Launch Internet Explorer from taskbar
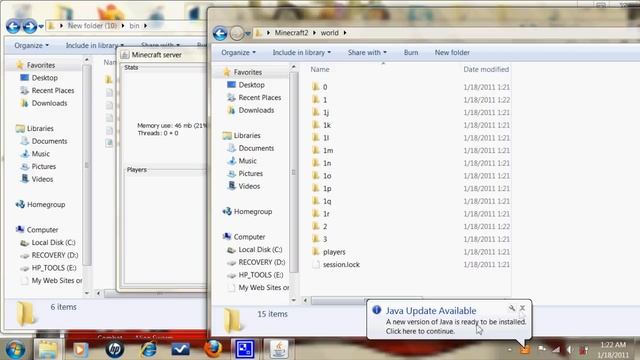The width and height of the screenshot is (640, 360). tap(148, 350)
